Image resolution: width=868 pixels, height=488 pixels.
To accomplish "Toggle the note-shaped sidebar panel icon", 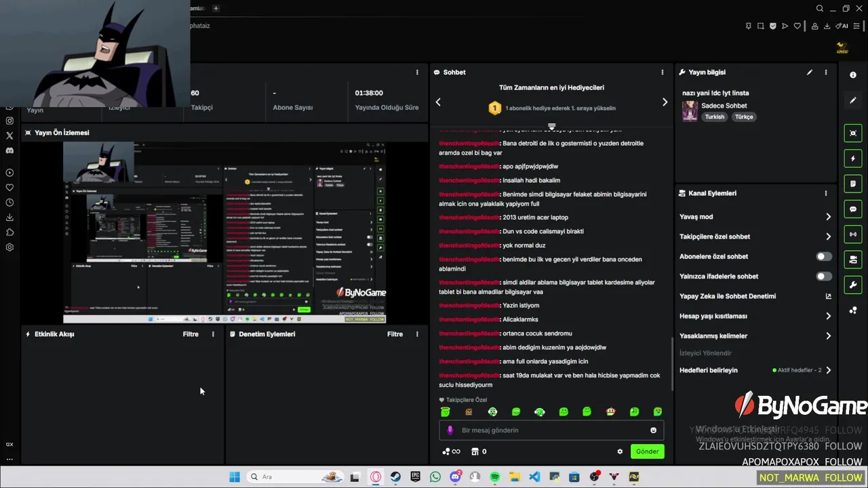I will pyautogui.click(x=853, y=184).
